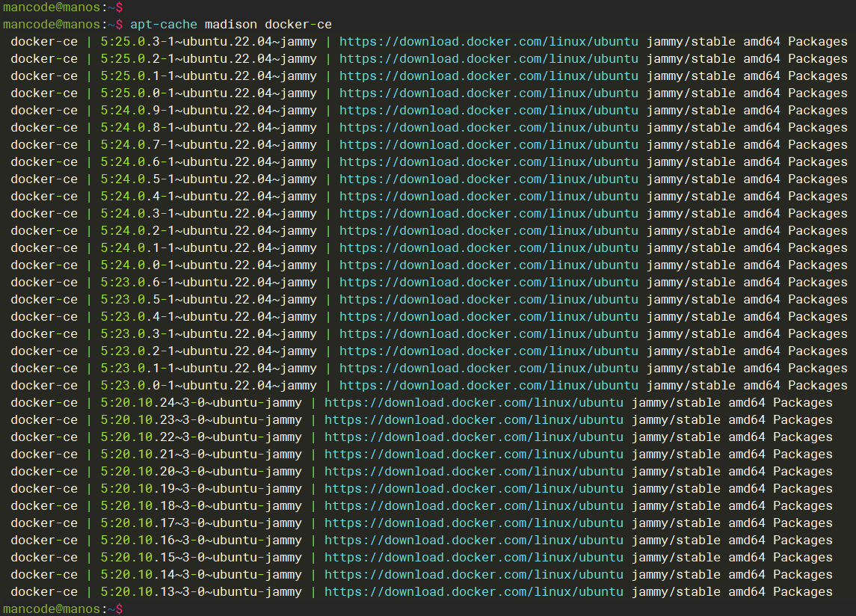The width and height of the screenshot is (856, 616).
Task: Click the 'apt-cache' command word
Action: click(163, 25)
